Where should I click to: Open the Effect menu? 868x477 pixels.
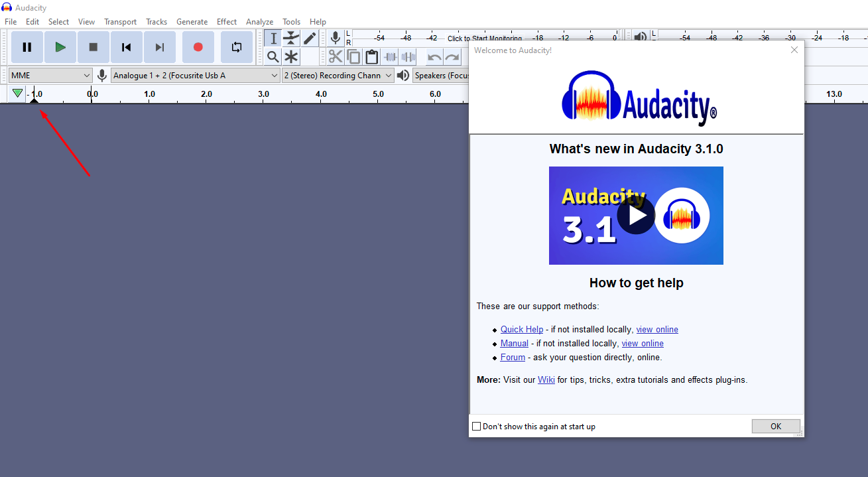[x=227, y=22]
